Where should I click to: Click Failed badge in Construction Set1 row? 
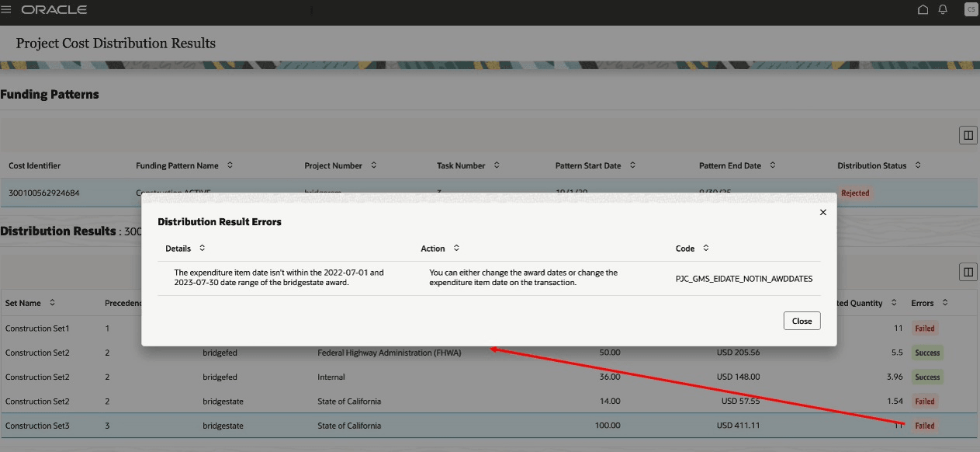924,328
